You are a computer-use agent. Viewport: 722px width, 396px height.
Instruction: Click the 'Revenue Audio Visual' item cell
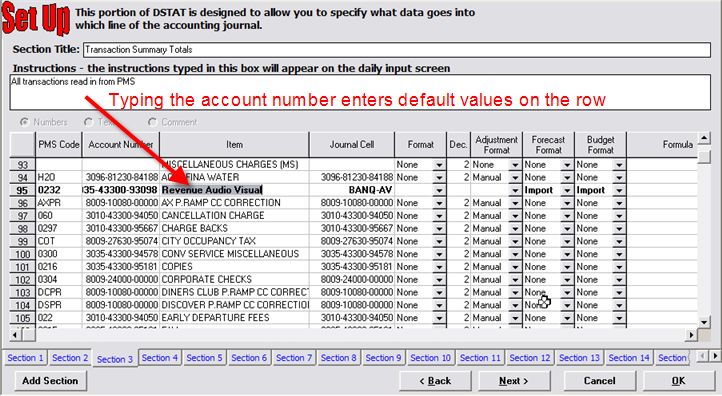point(234,190)
